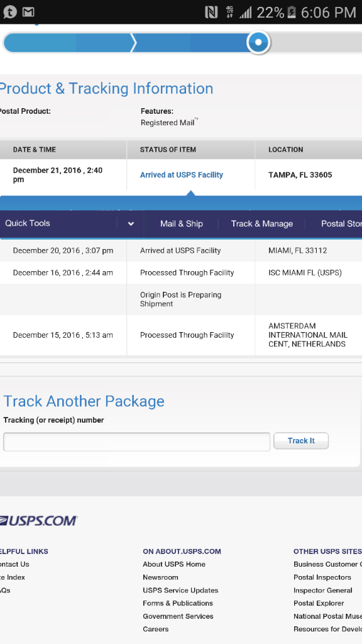Open Forms & Publications link

pyautogui.click(x=178, y=603)
